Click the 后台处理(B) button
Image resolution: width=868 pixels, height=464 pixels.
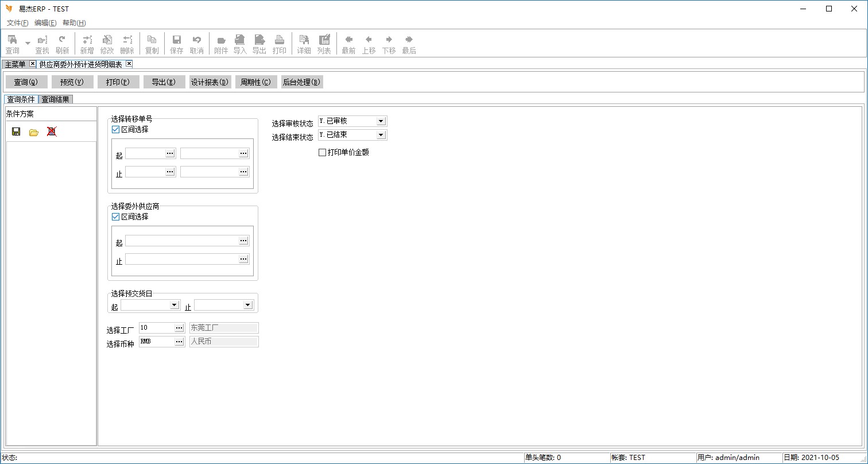pyautogui.click(x=301, y=82)
